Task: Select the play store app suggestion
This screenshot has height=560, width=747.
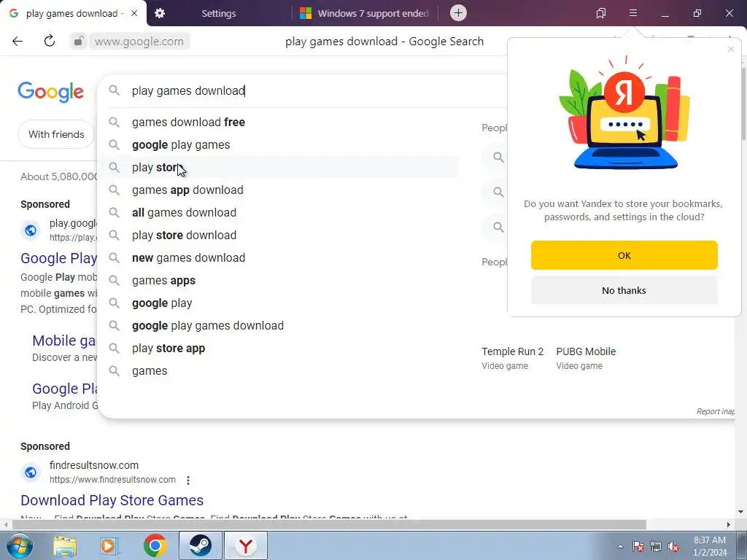Action: click(x=279, y=349)
